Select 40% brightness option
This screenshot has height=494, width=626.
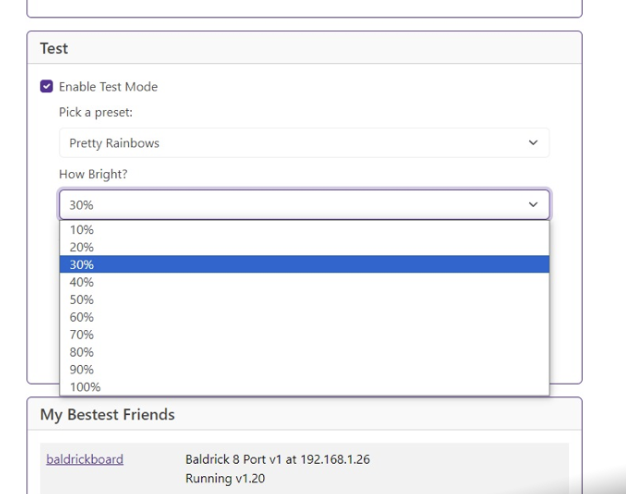(x=304, y=282)
